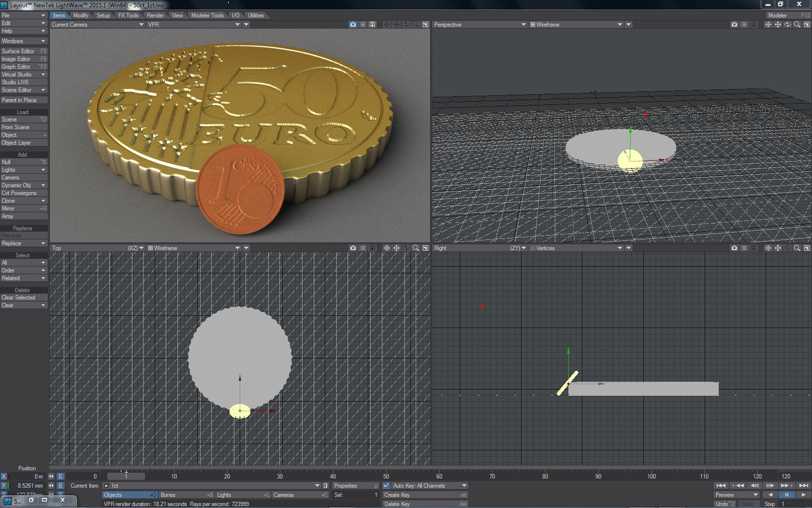Click the rotate view icon in the Perspective viewport
Screen dimensions: 812x508
tap(787, 24)
